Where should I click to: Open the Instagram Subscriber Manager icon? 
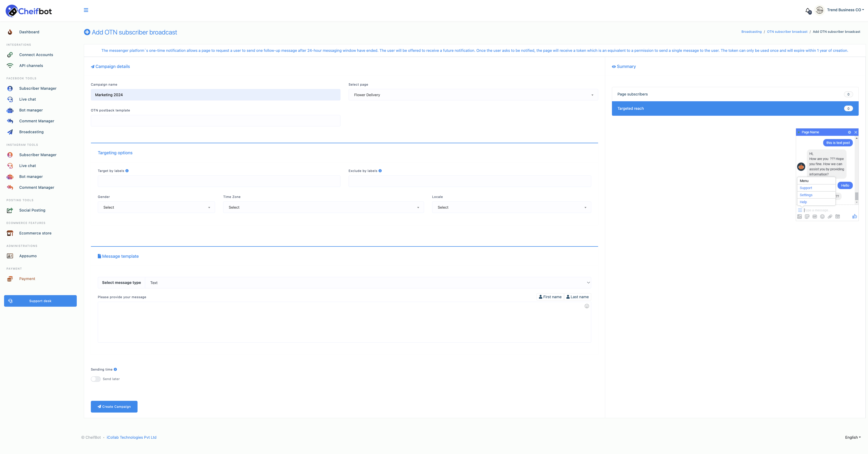pos(10,155)
